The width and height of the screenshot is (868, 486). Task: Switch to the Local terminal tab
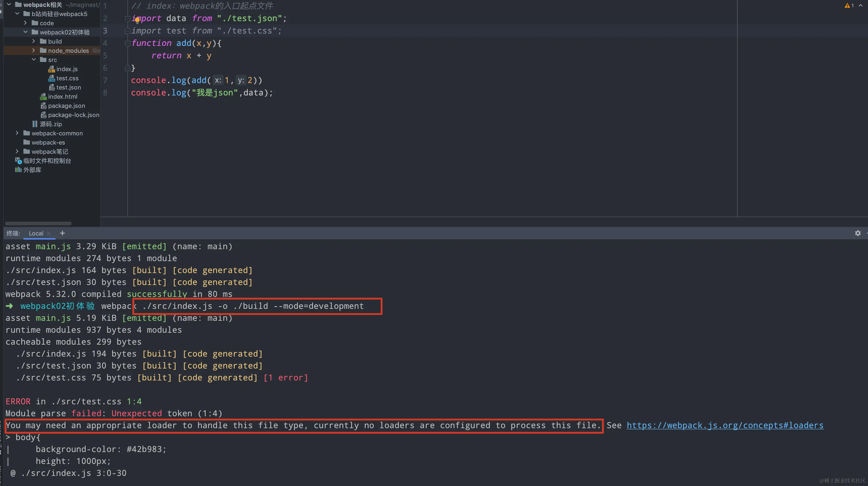pos(36,234)
